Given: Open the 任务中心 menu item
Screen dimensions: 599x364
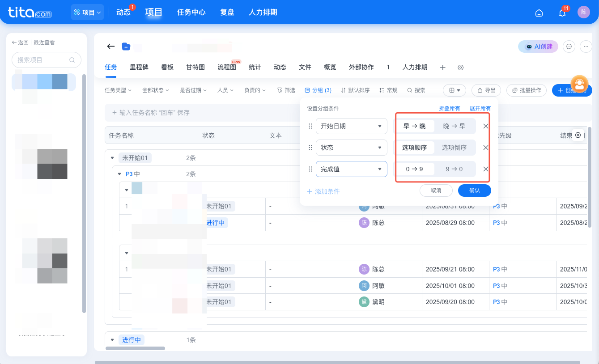Looking at the screenshot, I should coord(191,12).
